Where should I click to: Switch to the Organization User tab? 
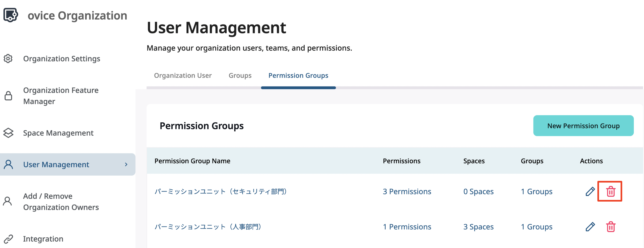tap(183, 75)
